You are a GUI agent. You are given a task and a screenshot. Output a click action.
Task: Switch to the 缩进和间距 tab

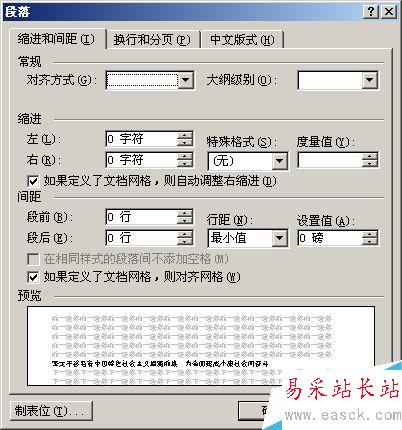[x=57, y=39]
